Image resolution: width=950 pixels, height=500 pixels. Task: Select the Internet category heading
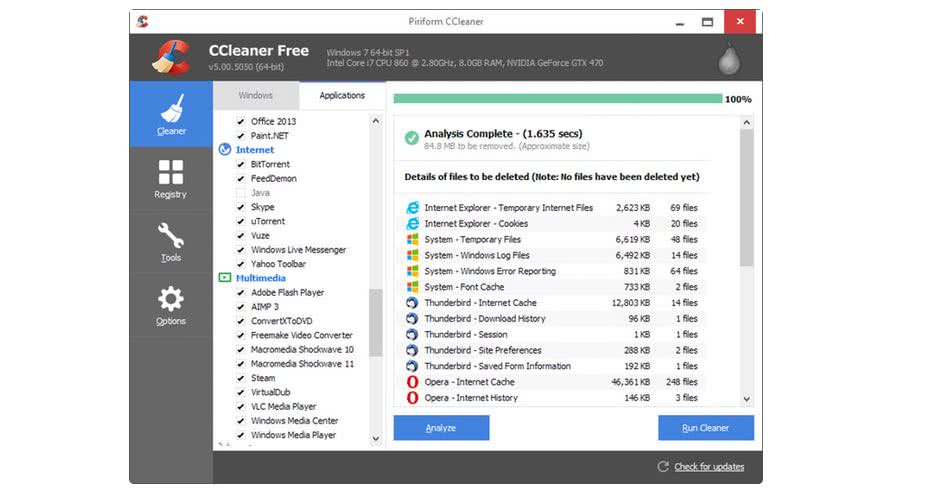click(x=255, y=150)
